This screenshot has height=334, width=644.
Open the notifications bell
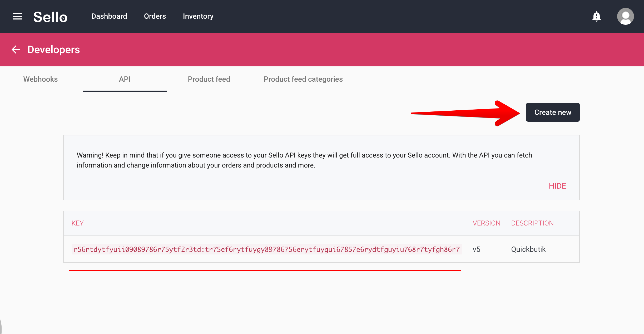coord(596,16)
